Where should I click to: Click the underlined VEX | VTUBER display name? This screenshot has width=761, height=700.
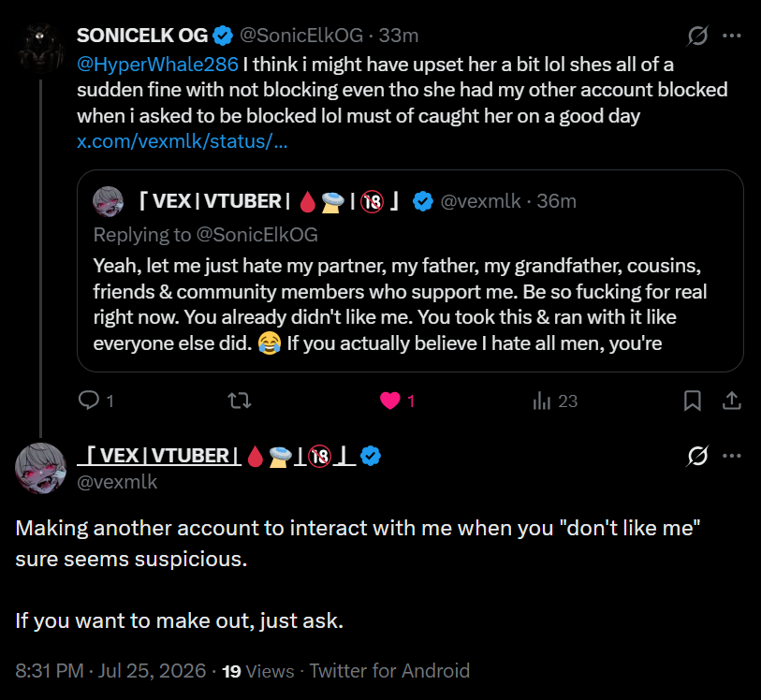(216, 456)
